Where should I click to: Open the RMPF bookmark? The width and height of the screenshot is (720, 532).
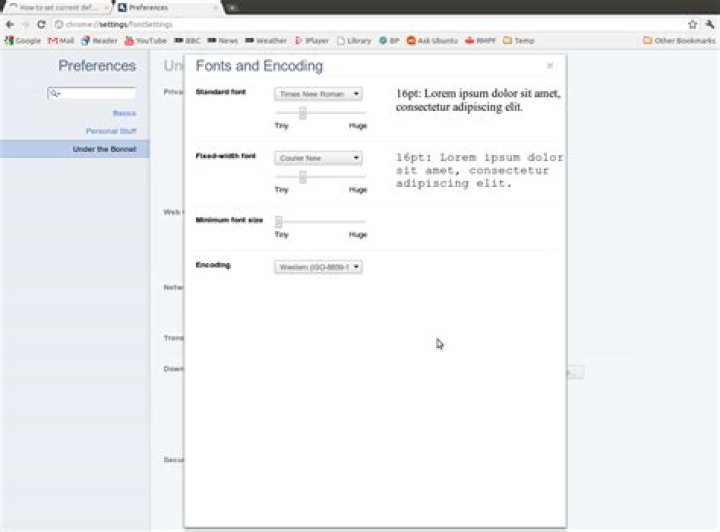(x=480, y=41)
